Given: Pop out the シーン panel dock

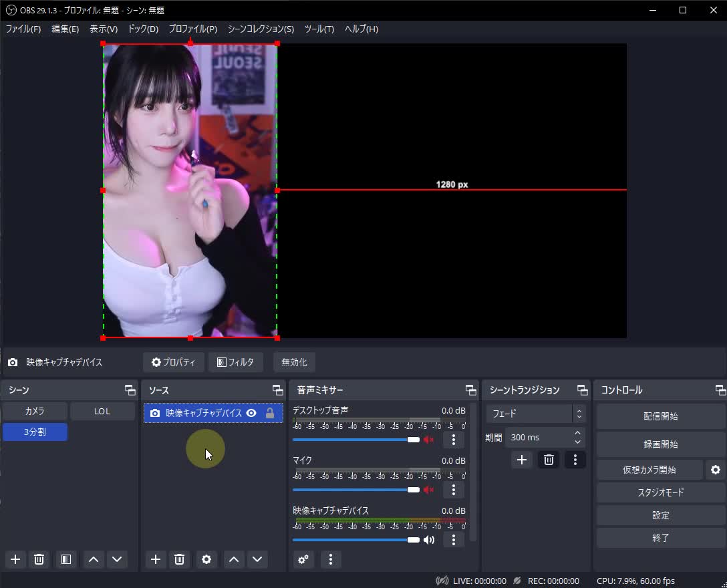Looking at the screenshot, I should [128, 389].
